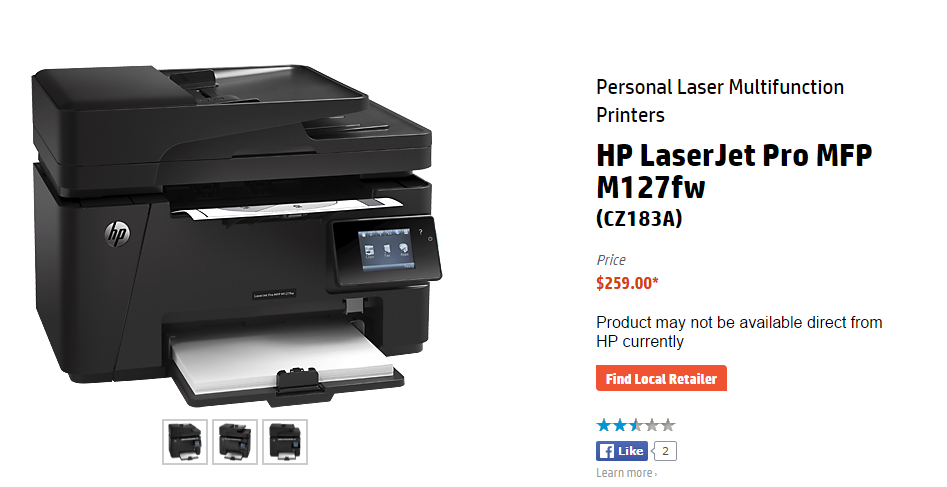
Task: Select the first printer thumbnail
Action: pyautogui.click(x=185, y=442)
